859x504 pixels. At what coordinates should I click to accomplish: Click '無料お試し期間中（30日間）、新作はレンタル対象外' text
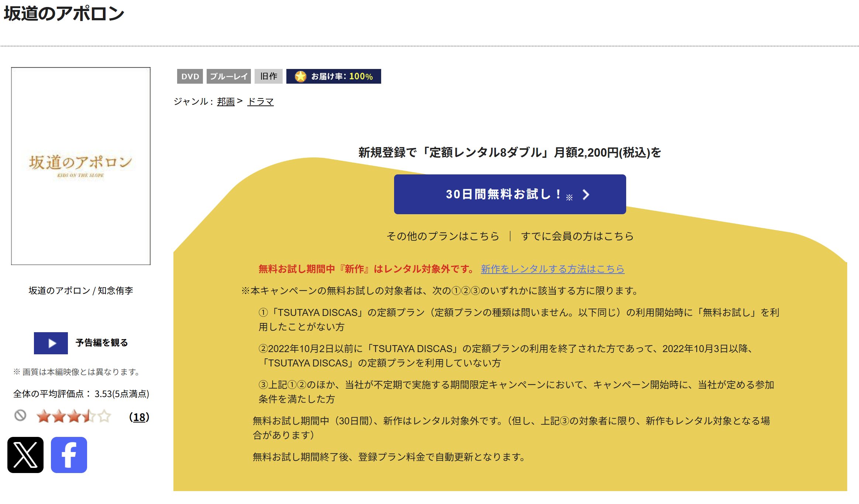pos(511,428)
